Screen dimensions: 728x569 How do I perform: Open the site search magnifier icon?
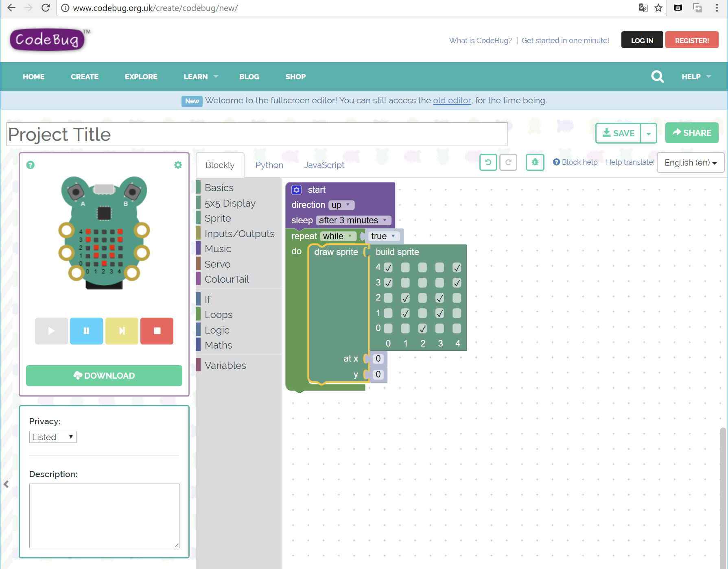pos(657,76)
